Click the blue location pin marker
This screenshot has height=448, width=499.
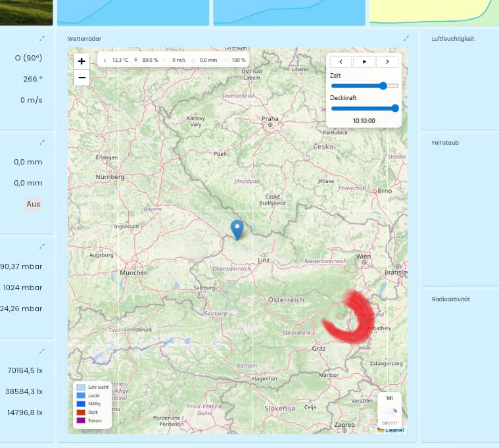tap(237, 229)
